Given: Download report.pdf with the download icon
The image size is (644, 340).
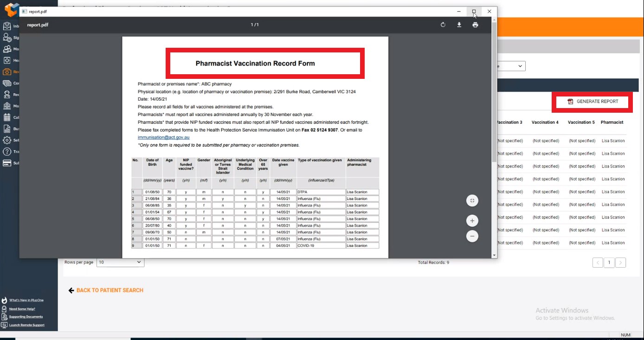Looking at the screenshot, I should click(x=459, y=25).
